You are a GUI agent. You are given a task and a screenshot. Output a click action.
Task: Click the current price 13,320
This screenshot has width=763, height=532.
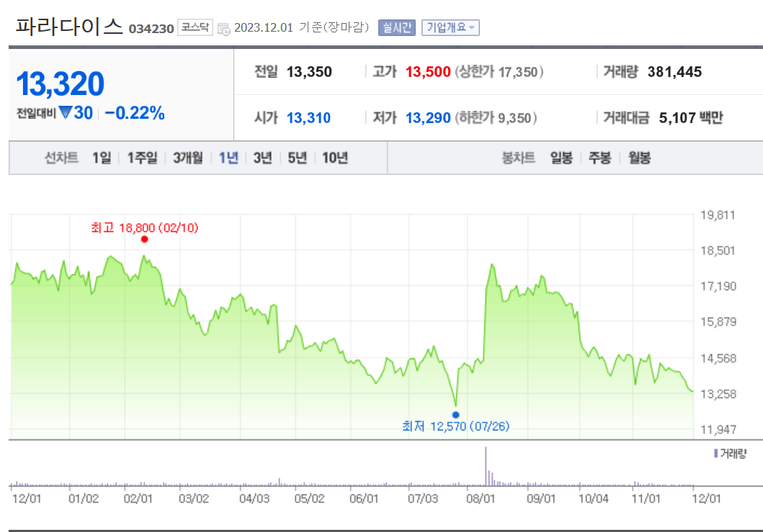[61, 84]
